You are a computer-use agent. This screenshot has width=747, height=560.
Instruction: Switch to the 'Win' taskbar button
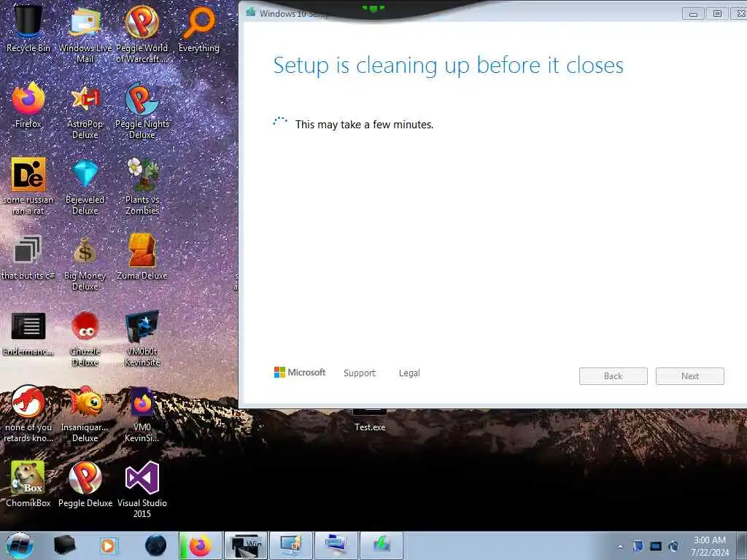tap(246, 545)
